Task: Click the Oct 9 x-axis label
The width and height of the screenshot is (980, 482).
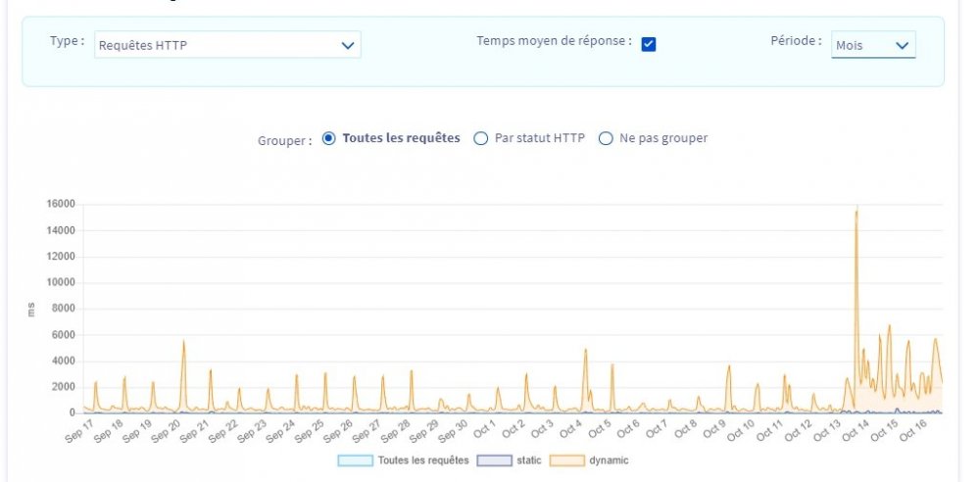Action: (x=713, y=431)
